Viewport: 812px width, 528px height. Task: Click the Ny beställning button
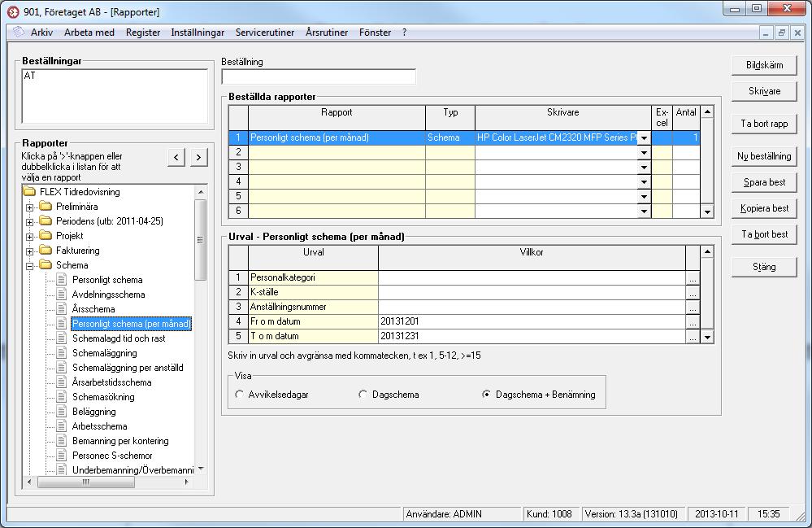pos(764,156)
